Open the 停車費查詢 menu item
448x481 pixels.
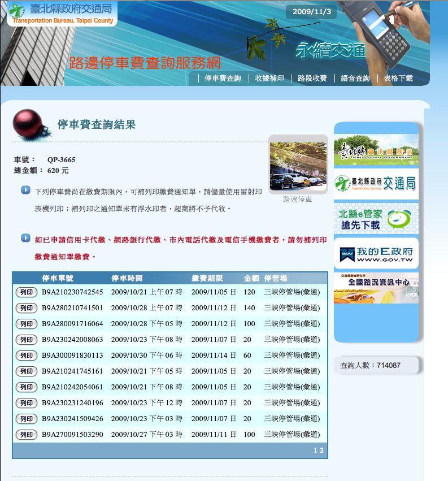coord(223,78)
